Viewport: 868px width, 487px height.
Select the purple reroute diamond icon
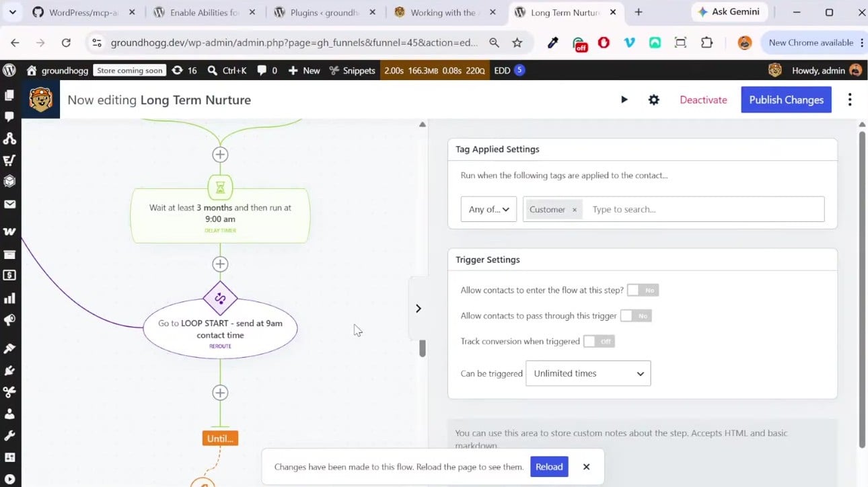coord(220,298)
